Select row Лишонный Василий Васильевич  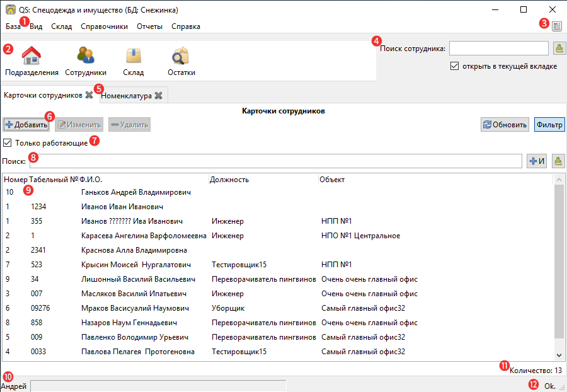point(278,279)
